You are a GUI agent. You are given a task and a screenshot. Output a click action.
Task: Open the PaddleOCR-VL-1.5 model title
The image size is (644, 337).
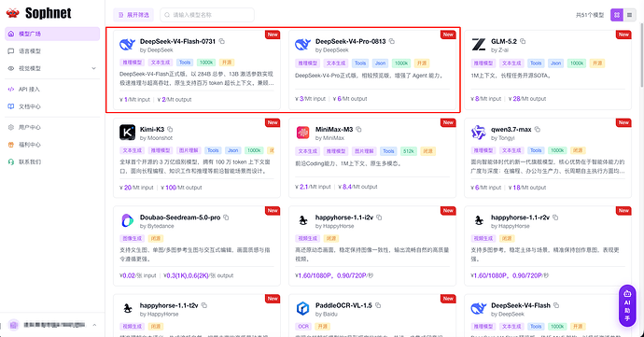tap(343, 305)
